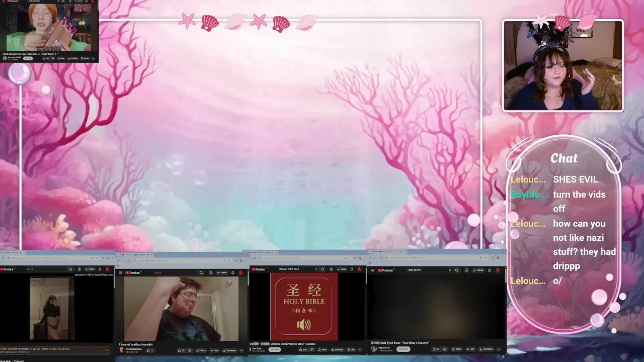Open notifications bell in R&B Type Beat window

pos(489,270)
